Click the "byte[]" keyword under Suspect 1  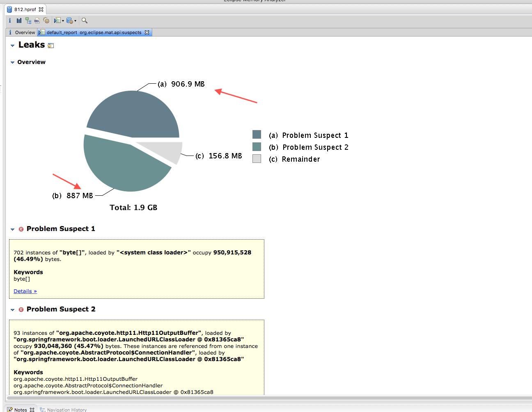coord(22,279)
